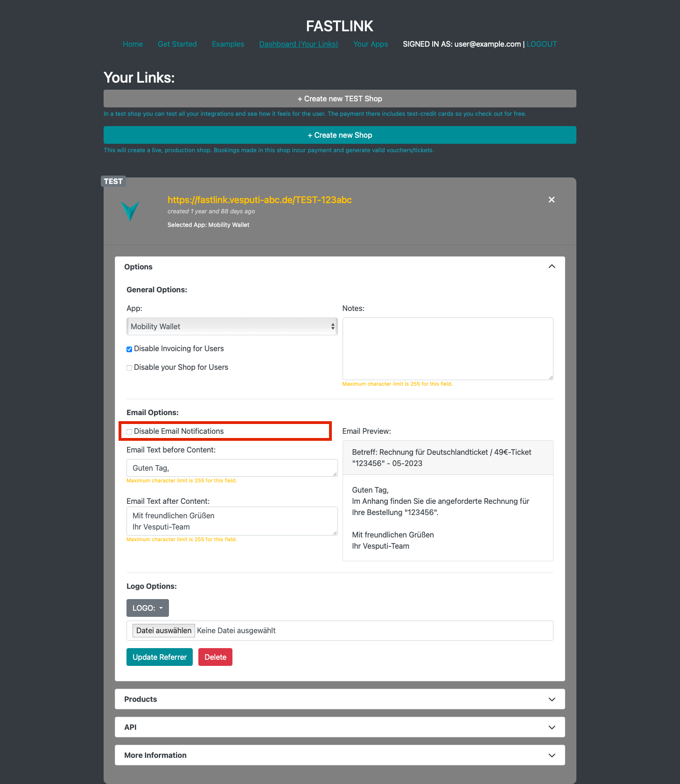Click Email Text after Content field
This screenshot has width=680, height=784.
click(232, 521)
